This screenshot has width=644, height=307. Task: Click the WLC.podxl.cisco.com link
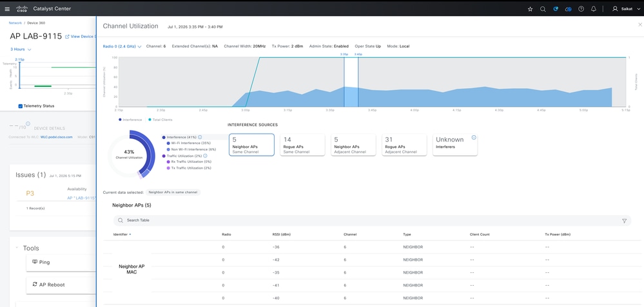(x=57, y=137)
